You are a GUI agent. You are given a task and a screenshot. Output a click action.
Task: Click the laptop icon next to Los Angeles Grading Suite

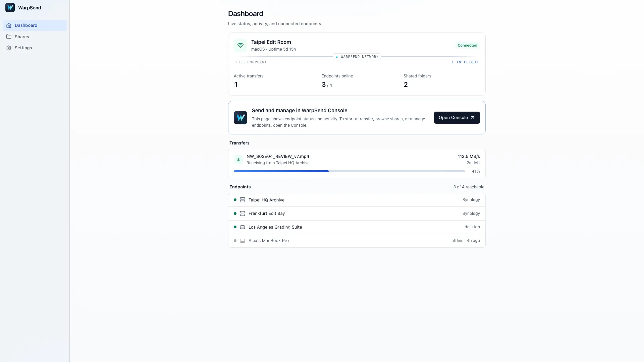pyautogui.click(x=243, y=227)
